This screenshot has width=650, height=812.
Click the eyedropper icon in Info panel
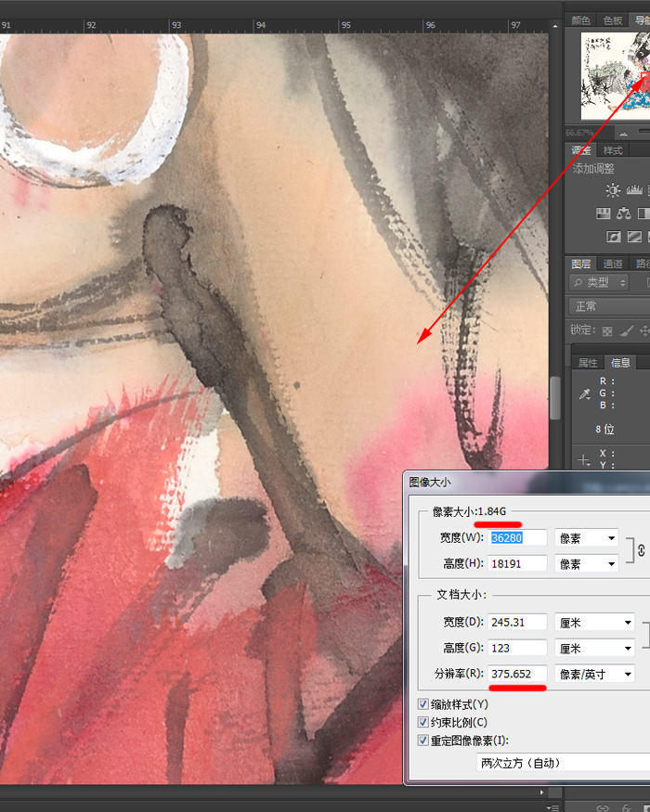(x=585, y=394)
